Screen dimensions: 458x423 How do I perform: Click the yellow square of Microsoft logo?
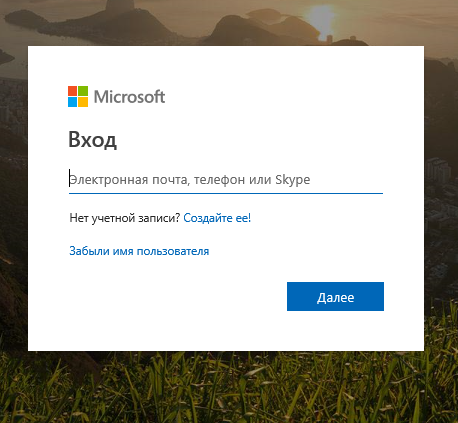pos(83,102)
